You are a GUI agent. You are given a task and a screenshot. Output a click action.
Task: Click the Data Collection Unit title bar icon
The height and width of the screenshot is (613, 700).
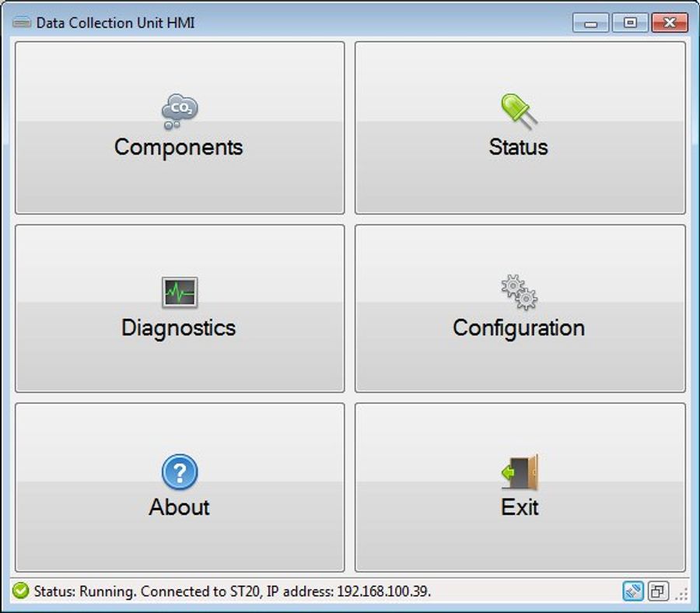(x=22, y=23)
